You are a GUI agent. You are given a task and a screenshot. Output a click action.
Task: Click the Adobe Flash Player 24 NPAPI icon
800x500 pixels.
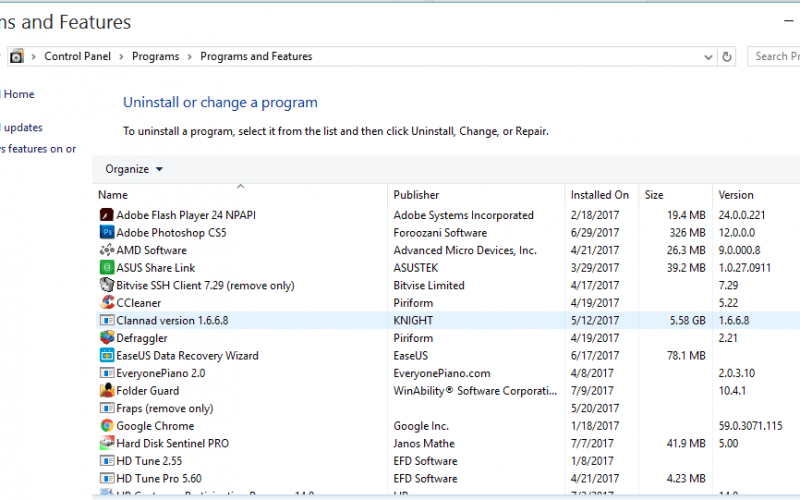[107, 215]
